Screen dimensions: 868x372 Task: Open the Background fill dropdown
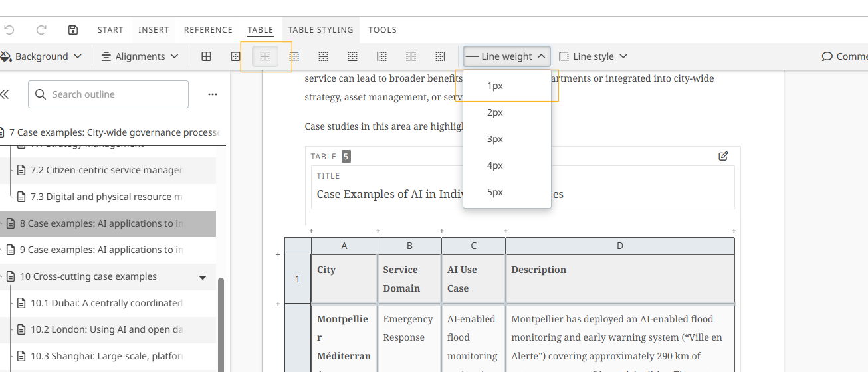(41, 56)
